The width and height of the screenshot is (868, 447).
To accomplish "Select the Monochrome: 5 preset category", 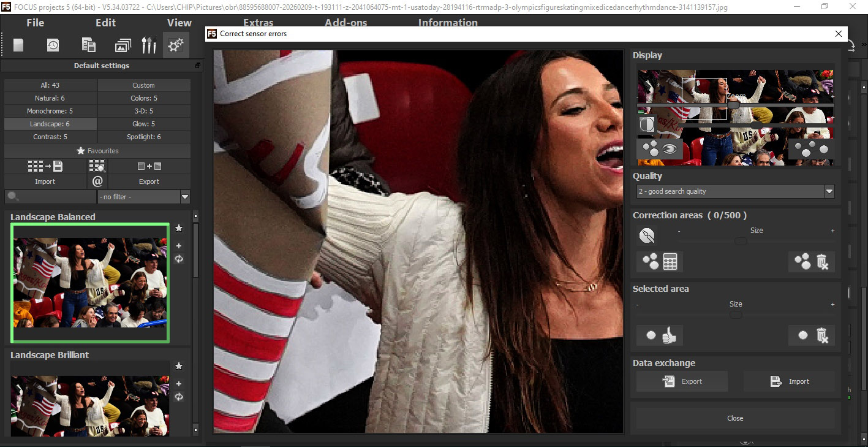I will [50, 111].
